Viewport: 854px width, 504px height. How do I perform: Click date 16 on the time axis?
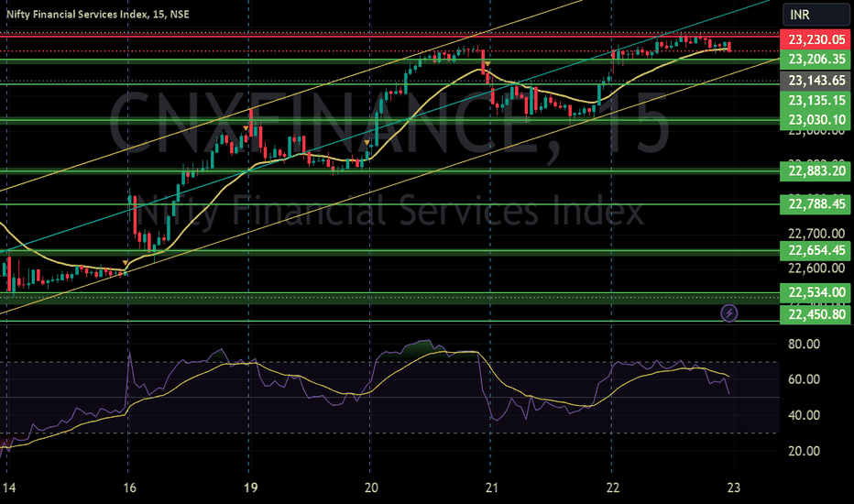(129, 488)
